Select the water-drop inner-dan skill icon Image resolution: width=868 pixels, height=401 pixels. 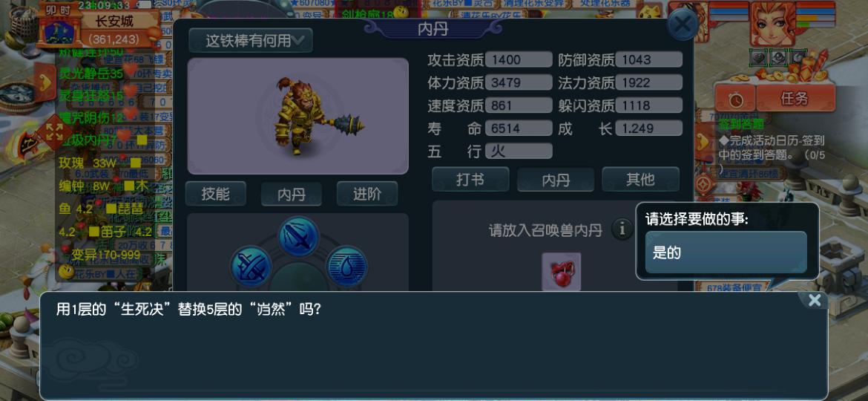tap(347, 267)
